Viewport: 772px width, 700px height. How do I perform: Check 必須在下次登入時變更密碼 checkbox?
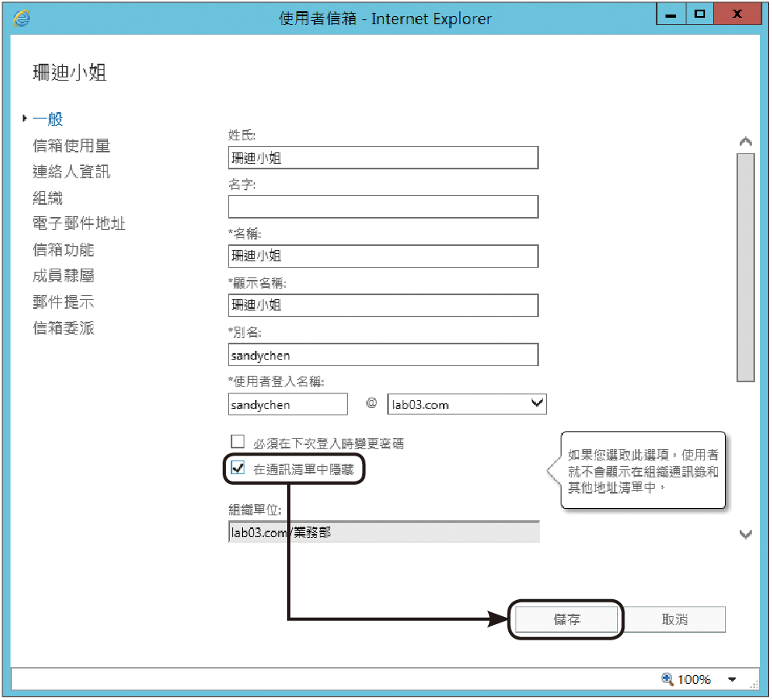(238, 441)
